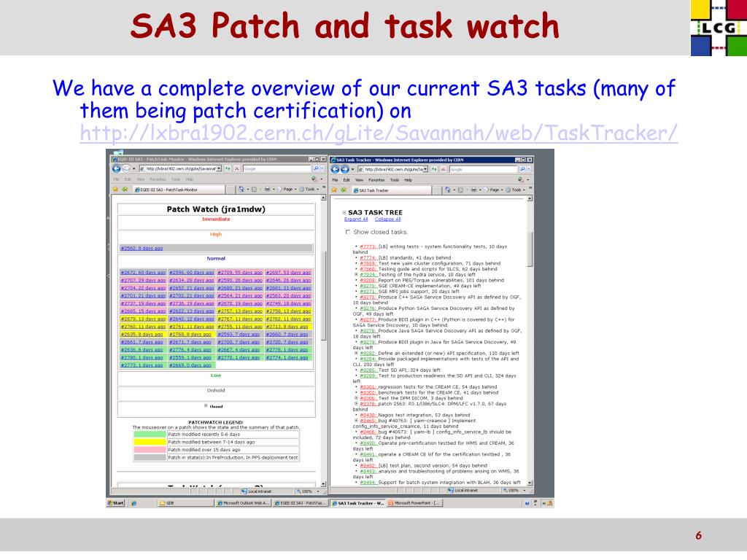Screen dimensions: 747x560
Task: Click the help tray icon on taskbar
Action: (527, 503)
